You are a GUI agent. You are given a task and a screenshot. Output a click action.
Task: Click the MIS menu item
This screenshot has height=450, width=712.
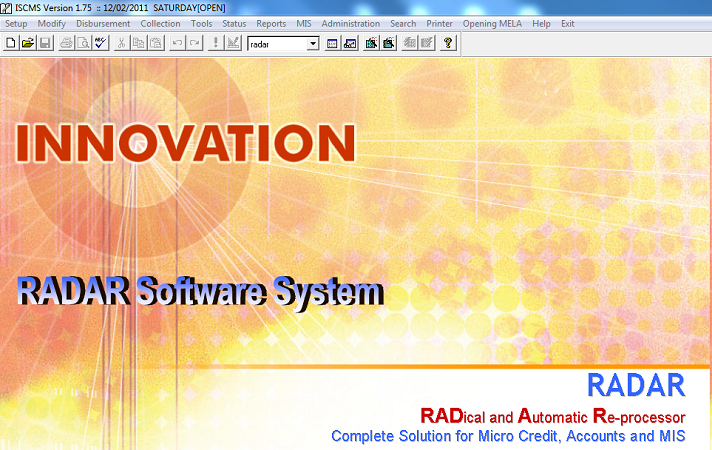click(x=304, y=23)
